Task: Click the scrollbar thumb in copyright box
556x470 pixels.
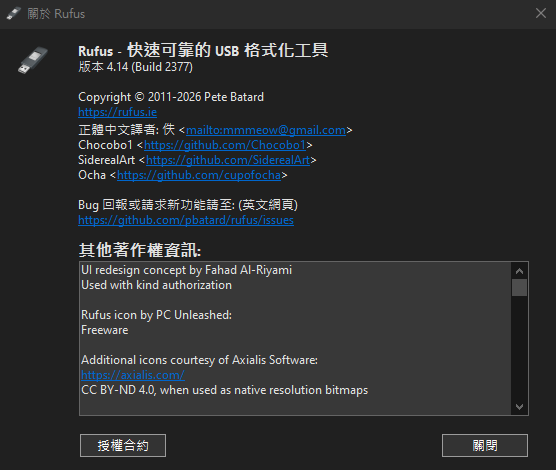Action: [x=519, y=288]
